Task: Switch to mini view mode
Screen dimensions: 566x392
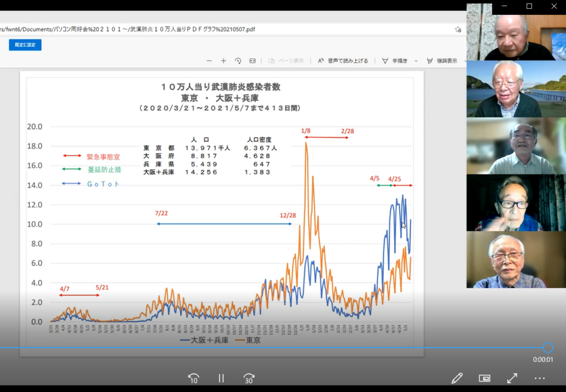Action: 485,378
